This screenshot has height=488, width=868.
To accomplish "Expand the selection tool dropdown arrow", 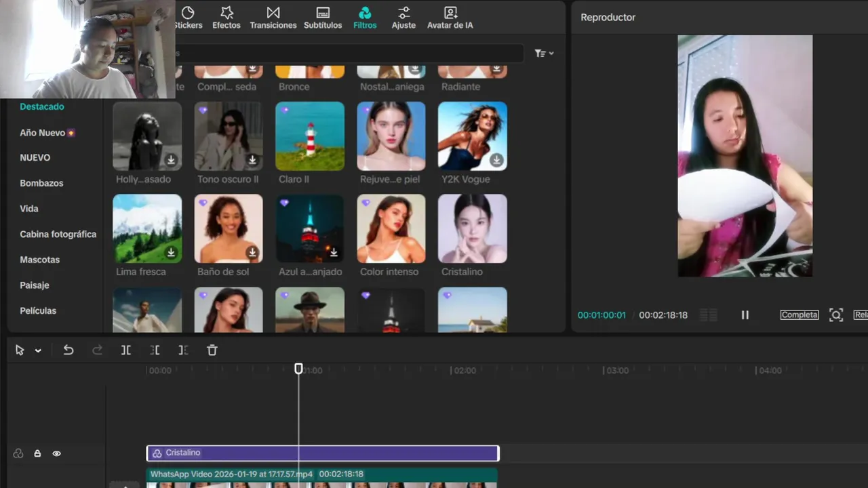I will (x=38, y=351).
